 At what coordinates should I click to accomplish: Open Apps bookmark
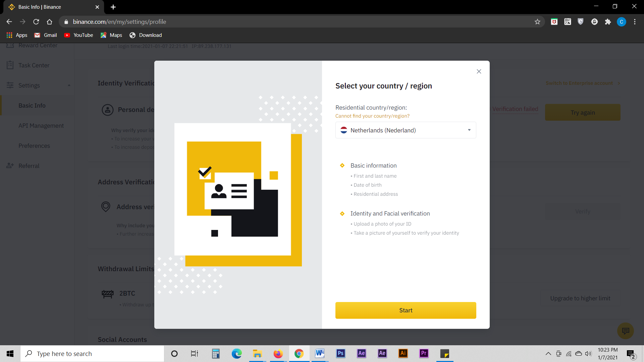pos(17,35)
